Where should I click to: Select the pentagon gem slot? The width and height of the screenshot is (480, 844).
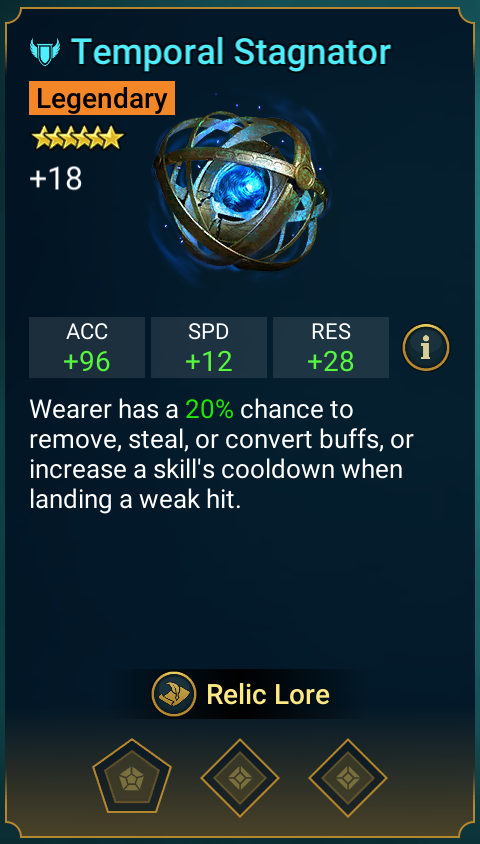[x=132, y=778]
